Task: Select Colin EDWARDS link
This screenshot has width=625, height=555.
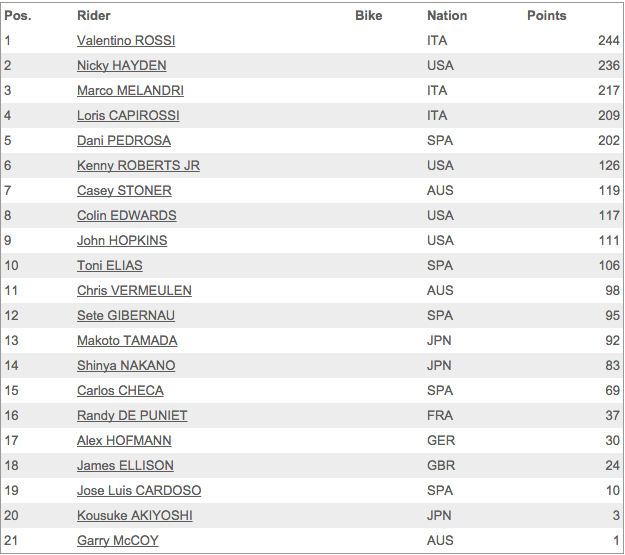Action: [x=127, y=216]
